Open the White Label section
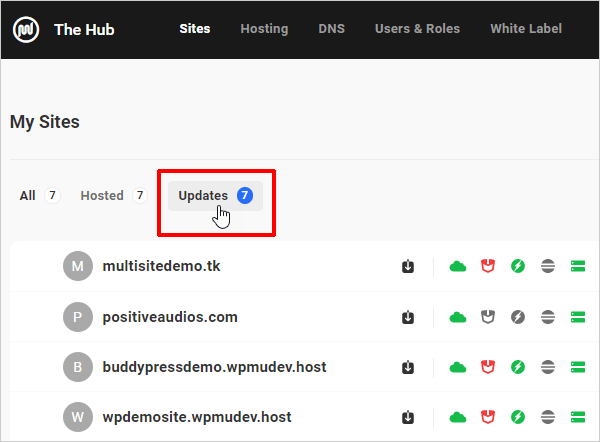 coord(526,29)
